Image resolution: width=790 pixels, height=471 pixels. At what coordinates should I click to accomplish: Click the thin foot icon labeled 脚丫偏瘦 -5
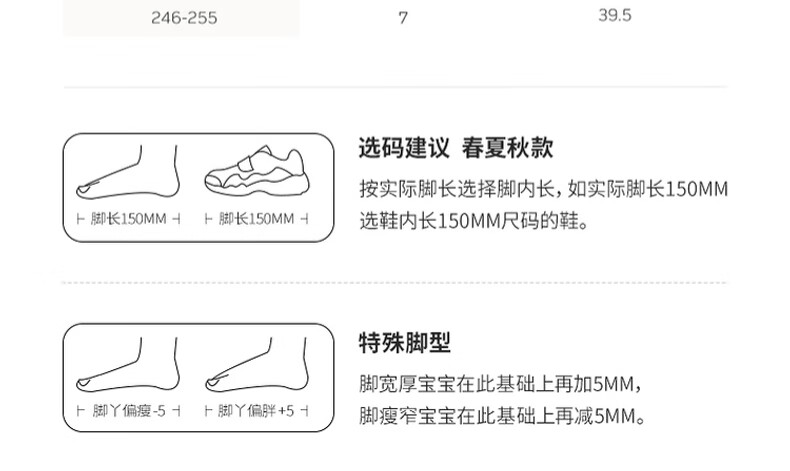point(128,364)
